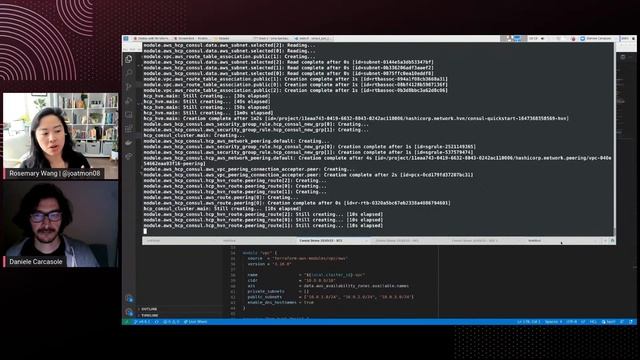Click the UTF-8 encoding status item
This screenshot has height=360, width=640.
coord(571,322)
